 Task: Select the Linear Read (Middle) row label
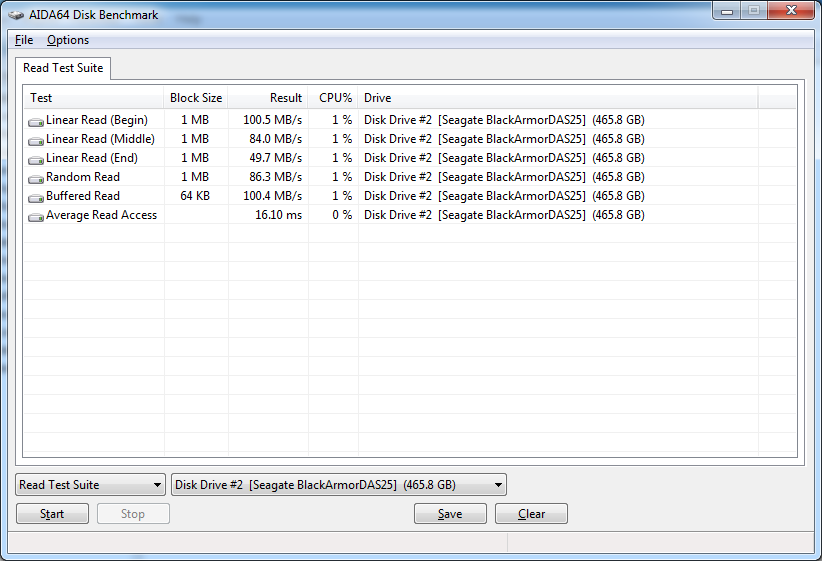pos(101,139)
